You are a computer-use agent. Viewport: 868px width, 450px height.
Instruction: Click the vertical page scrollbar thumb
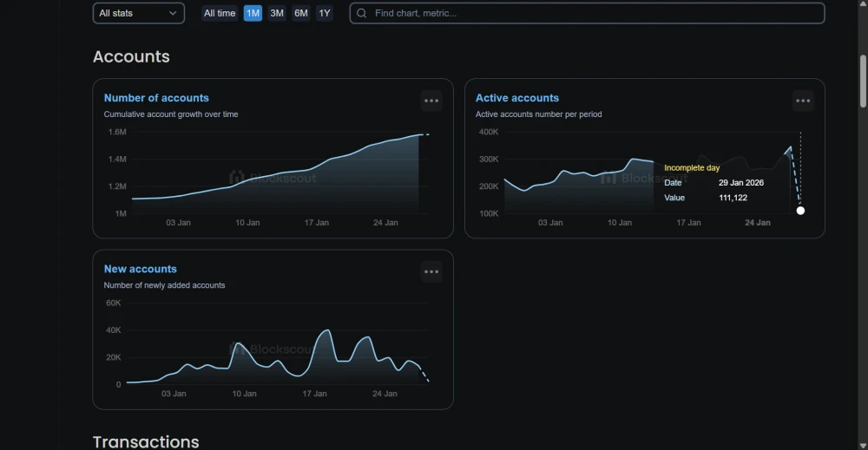[862, 81]
